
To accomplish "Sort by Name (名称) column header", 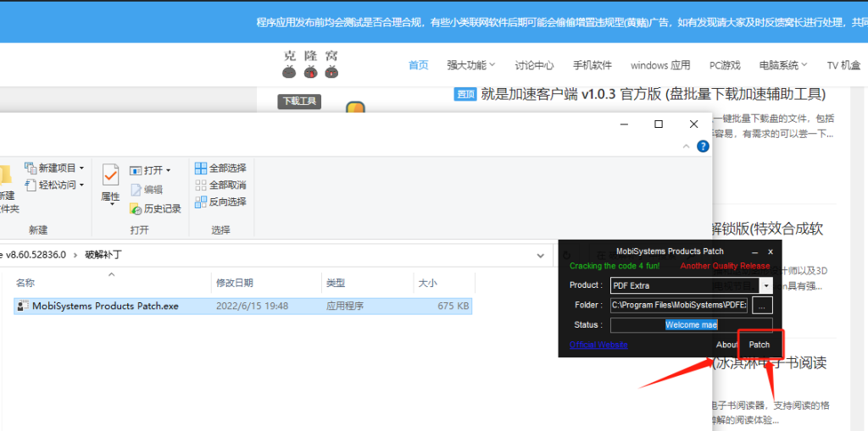I will coord(25,283).
